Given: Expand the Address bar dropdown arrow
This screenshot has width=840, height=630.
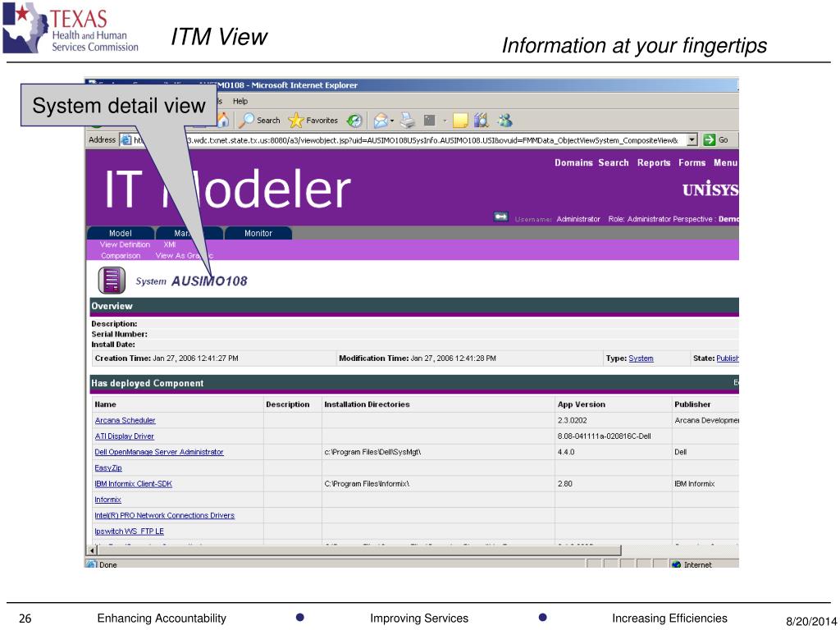Looking at the screenshot, I should [692, 139].
